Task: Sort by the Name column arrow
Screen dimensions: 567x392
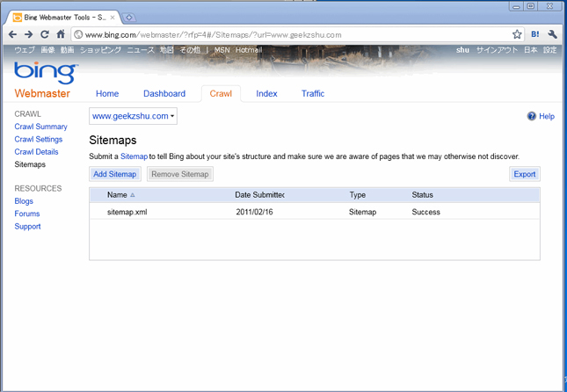Action: tap(133, 195)
